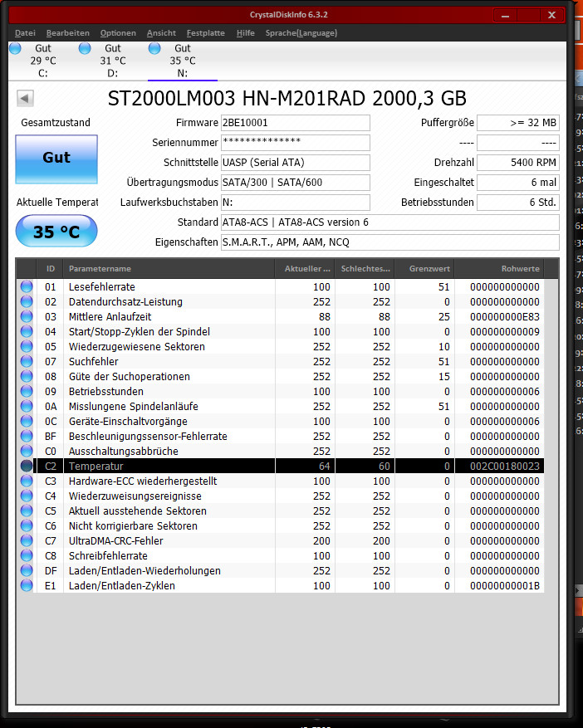Click status orb of Datendurchsatz-Leistung row
Screen dimensions: 583x728
click(x=27, y=301)
